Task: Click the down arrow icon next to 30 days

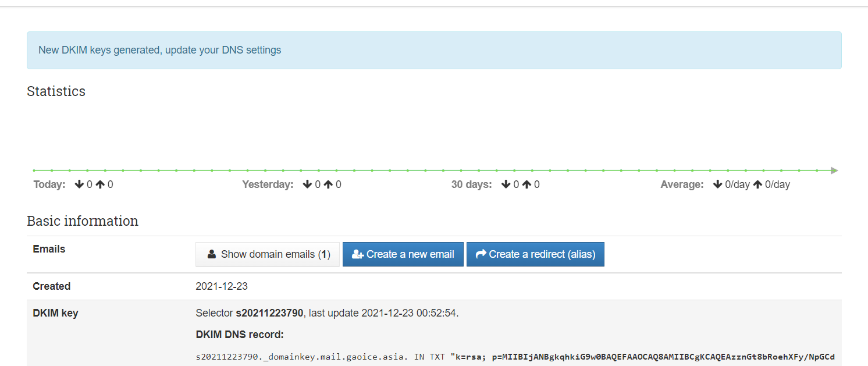Action: point(506,184)
